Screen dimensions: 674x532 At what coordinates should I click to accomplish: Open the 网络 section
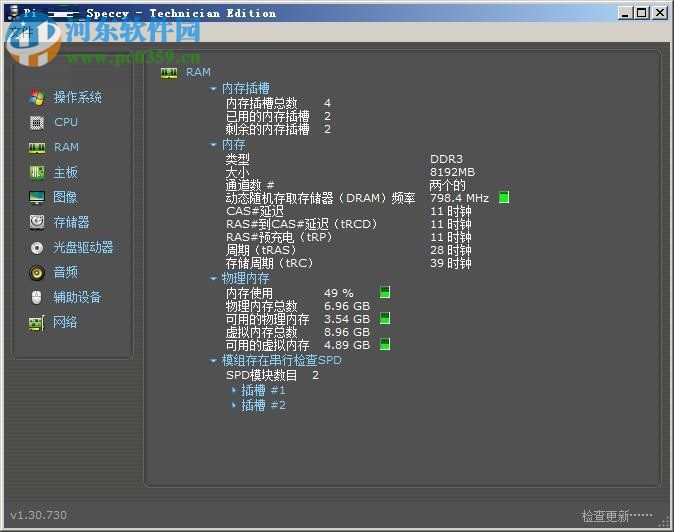(65, 322)
